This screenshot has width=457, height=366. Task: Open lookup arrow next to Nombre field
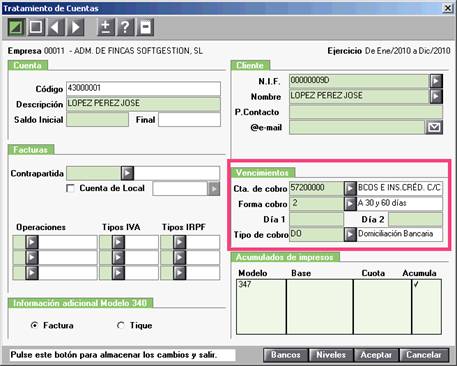(x=436, y=96)
